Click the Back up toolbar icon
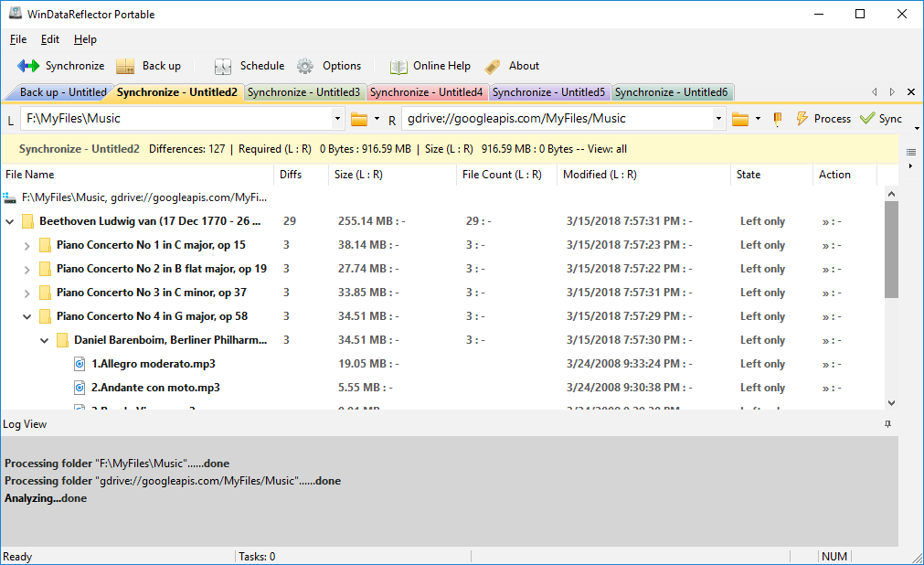The width and height of the screenshot is (924, 565). click(125, 66)
